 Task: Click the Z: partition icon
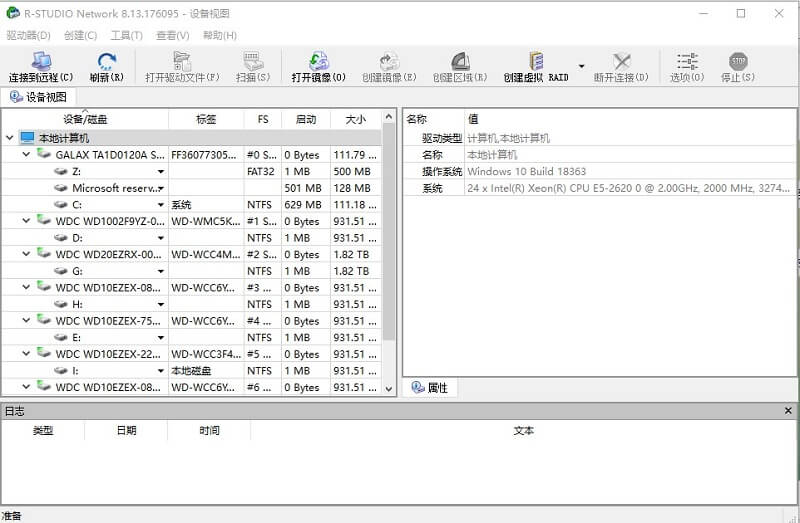coord(61,171)
